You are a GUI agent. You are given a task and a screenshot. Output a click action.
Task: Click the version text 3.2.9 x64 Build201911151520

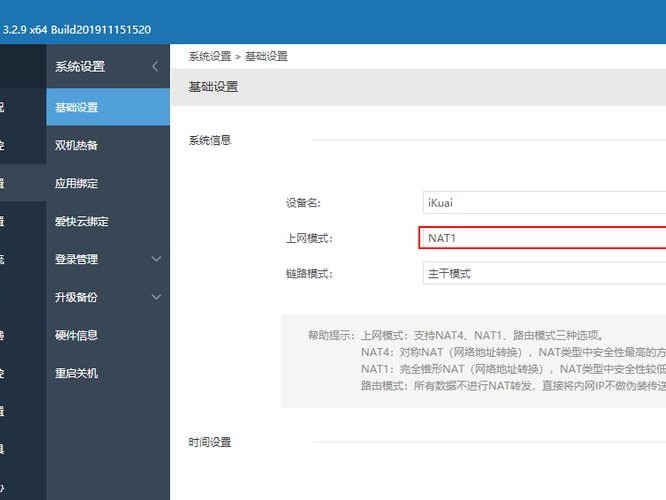[x=76, y=30]
